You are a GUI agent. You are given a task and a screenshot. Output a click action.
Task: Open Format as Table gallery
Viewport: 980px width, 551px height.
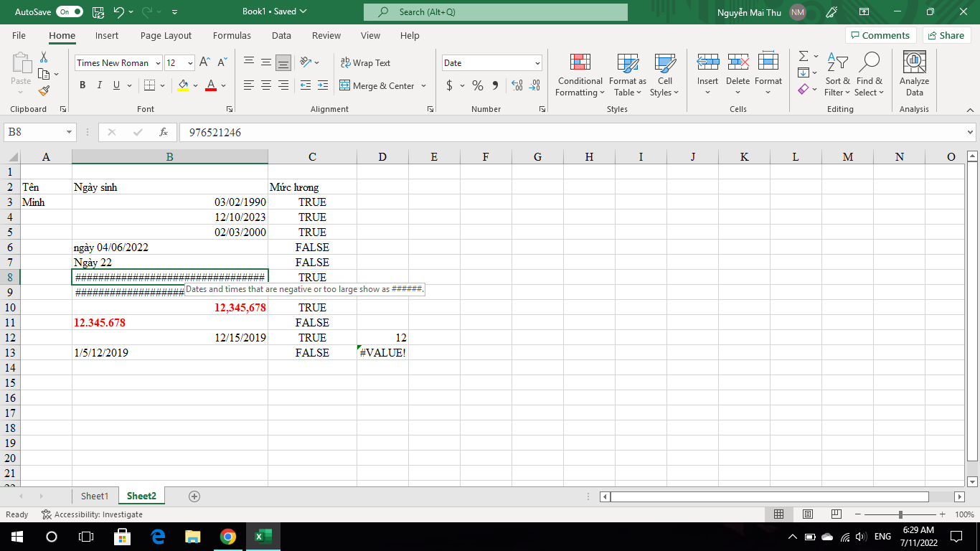point(628,75)
